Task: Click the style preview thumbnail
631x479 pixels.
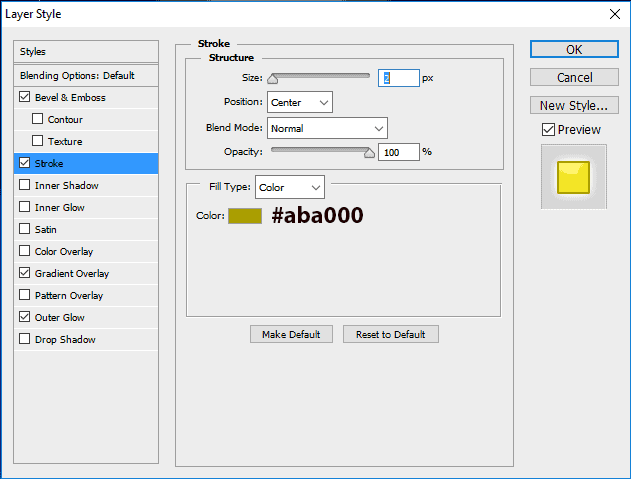Action: 573,176
